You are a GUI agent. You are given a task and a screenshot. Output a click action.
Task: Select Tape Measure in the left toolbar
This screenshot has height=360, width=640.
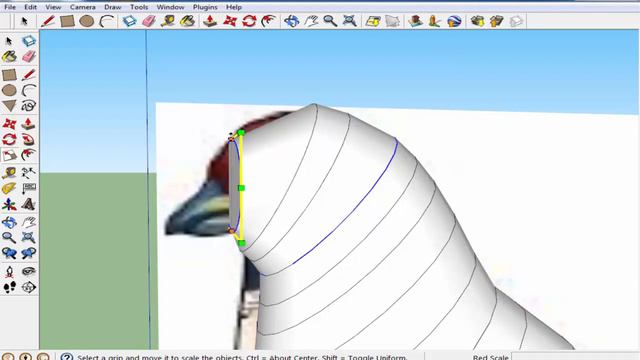(9, 173)
